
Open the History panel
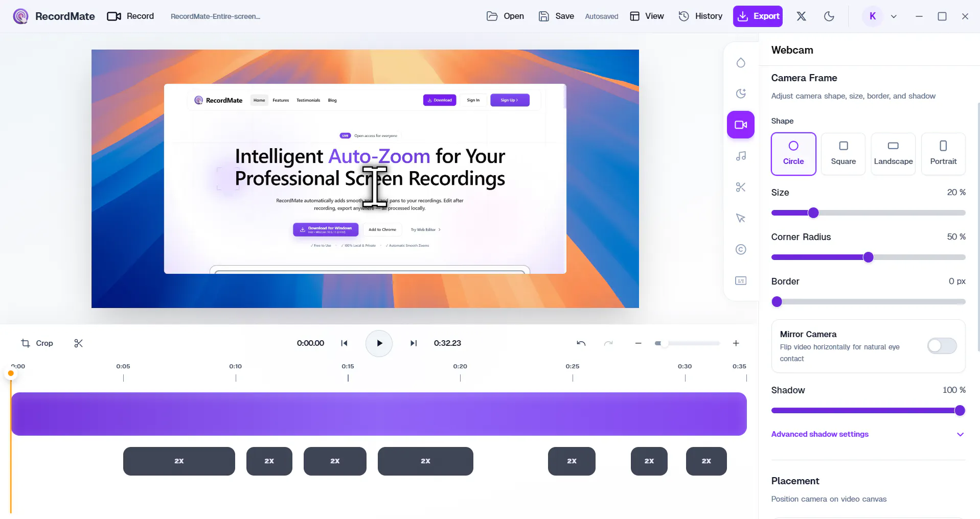pyautogui.click(x=700, y=16)
